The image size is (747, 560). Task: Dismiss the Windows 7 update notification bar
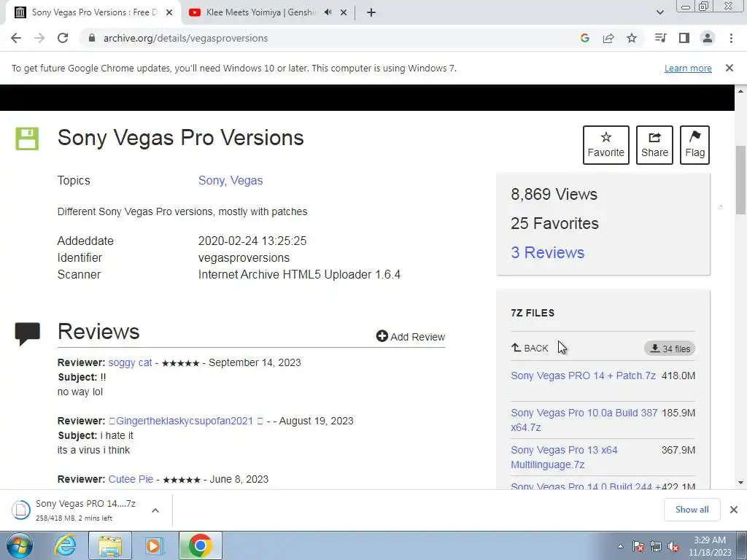[x=729, y=68]
